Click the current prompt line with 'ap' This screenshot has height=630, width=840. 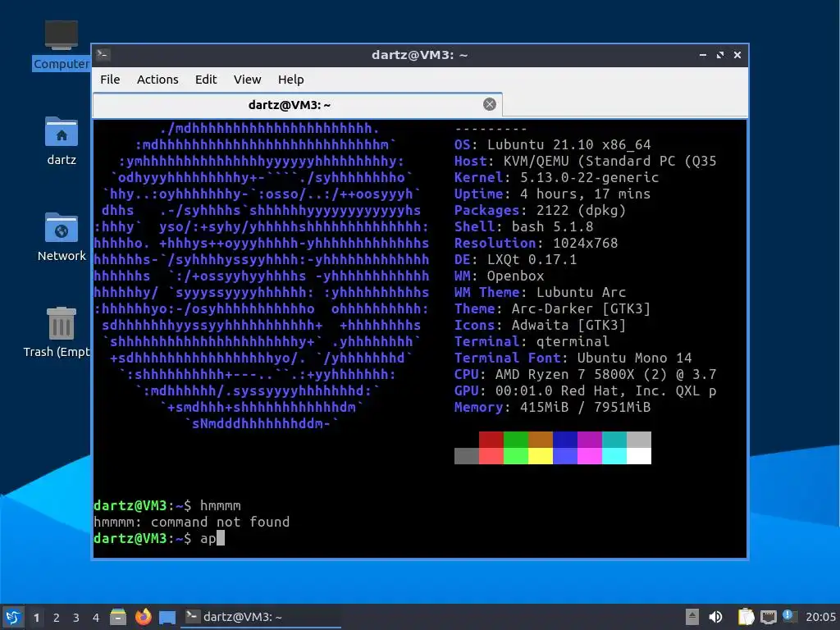click(x=159, y=538)
